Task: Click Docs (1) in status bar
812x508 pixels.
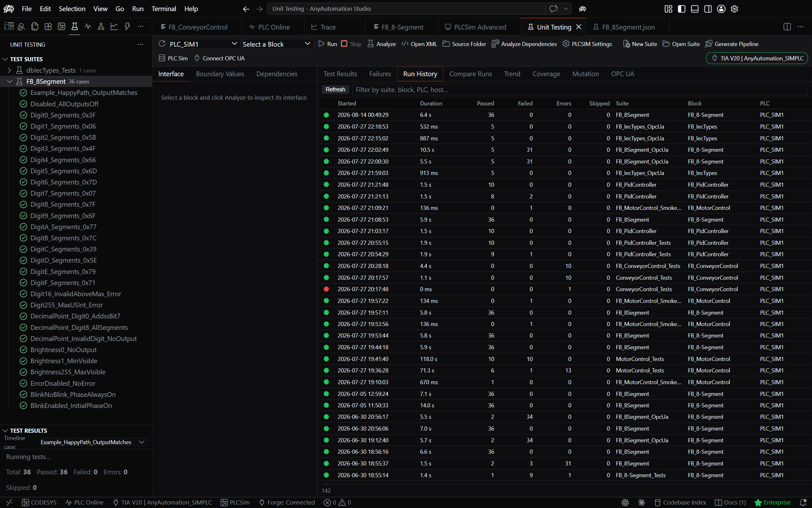Action: pyautogui.click(x=730, y=502)
